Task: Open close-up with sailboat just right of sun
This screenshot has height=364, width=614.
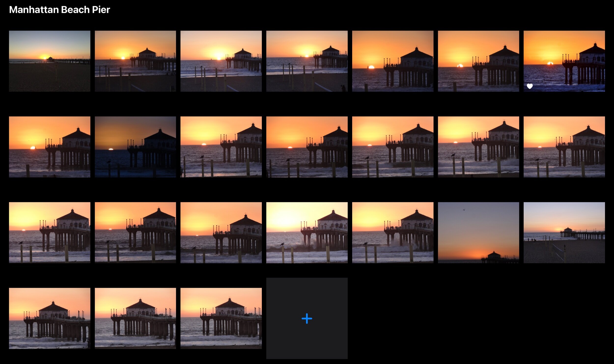Action: coord(50,147)
